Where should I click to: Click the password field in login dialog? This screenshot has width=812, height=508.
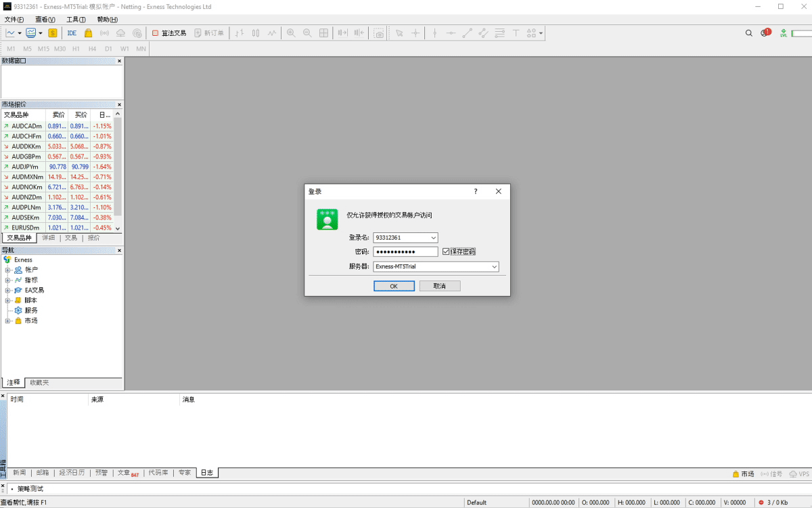(x=406, y=252)
